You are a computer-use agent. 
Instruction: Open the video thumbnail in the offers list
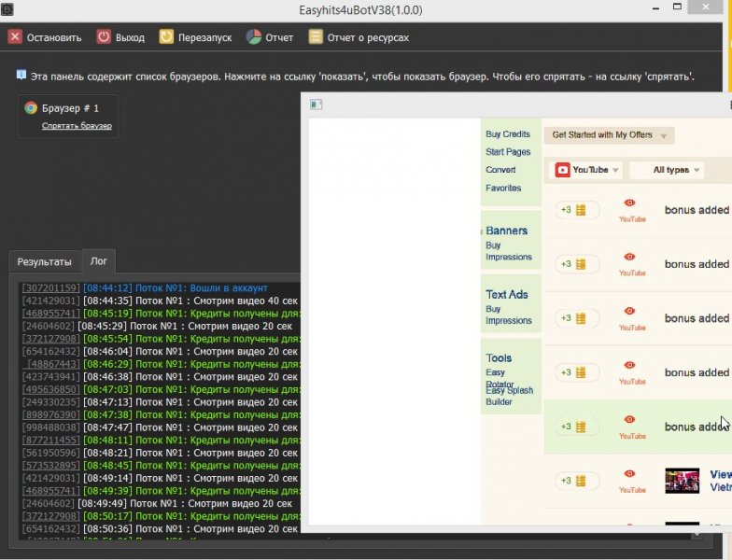(682, 481)
